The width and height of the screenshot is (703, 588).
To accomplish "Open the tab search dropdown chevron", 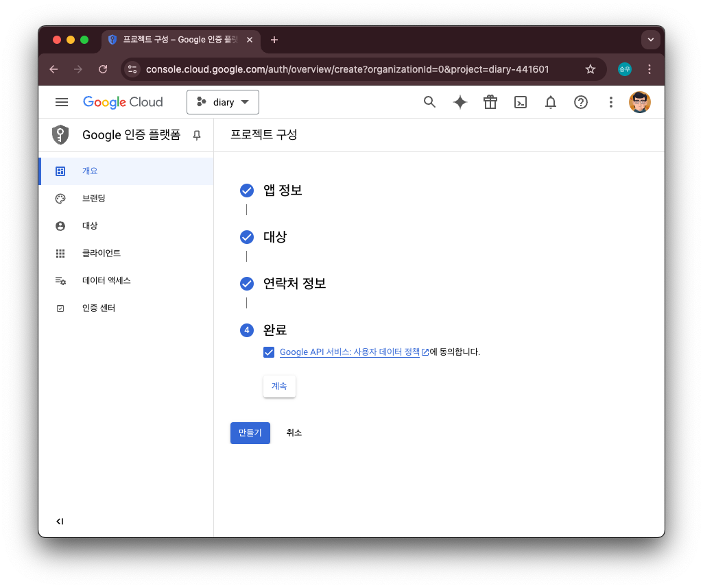I will click(651, 40).
